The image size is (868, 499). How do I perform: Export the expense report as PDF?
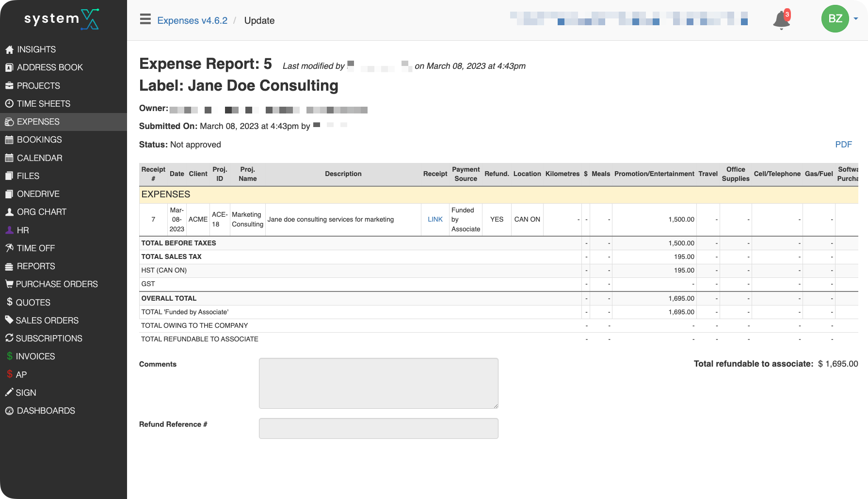pos(844,144)
